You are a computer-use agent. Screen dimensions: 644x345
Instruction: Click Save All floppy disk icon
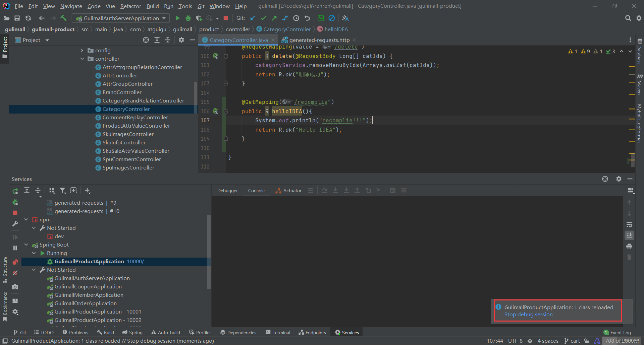pyautogui.click(x=17, y=18)
